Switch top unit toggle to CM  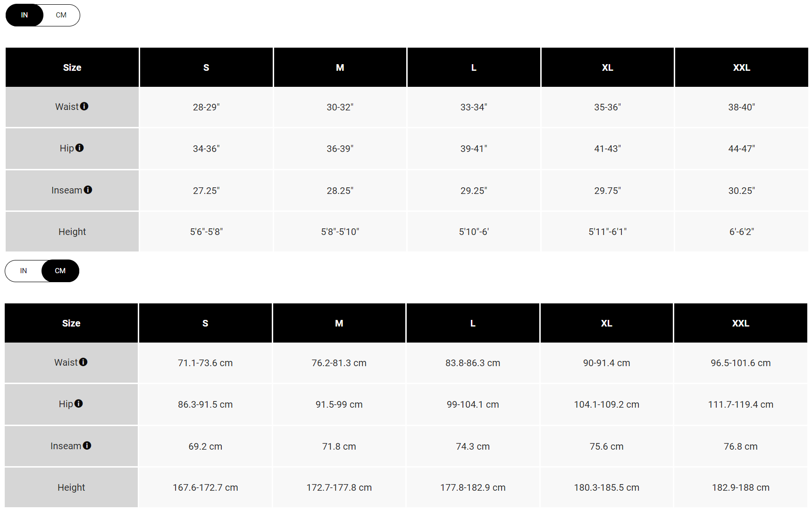click(61, 15)
